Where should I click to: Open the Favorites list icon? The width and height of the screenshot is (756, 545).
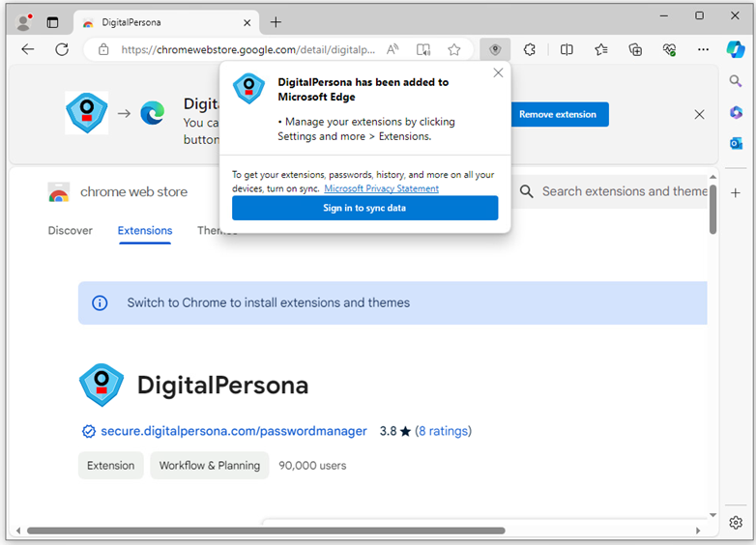600,49
